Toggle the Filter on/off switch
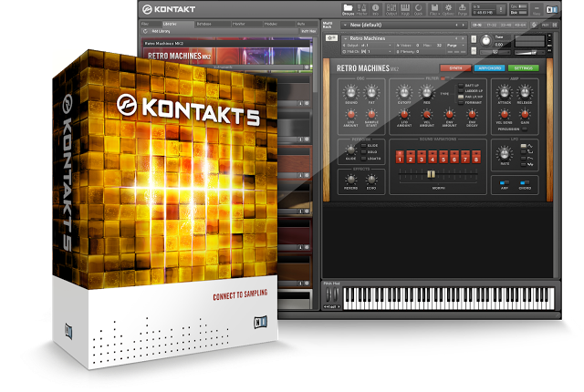The image size is (584, 392). (444, 78)
